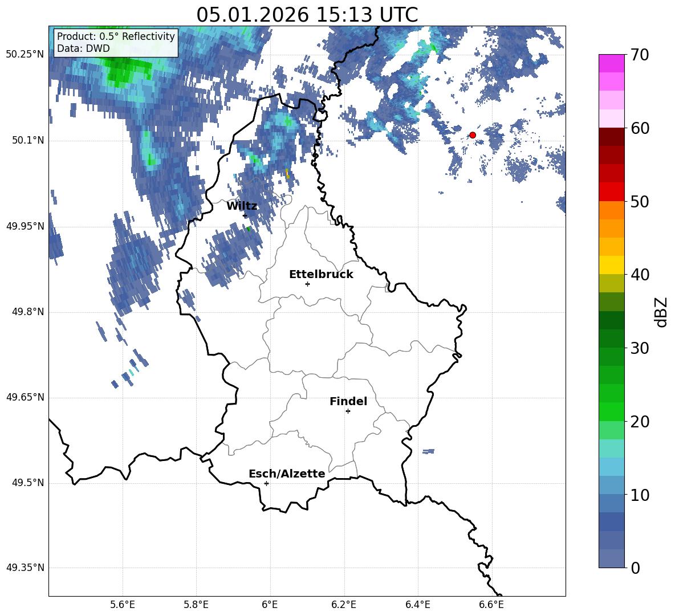This screenshot has height=616, width=675.
Task: Click the Findel station cross marker
Action: (x=348, y=411)
